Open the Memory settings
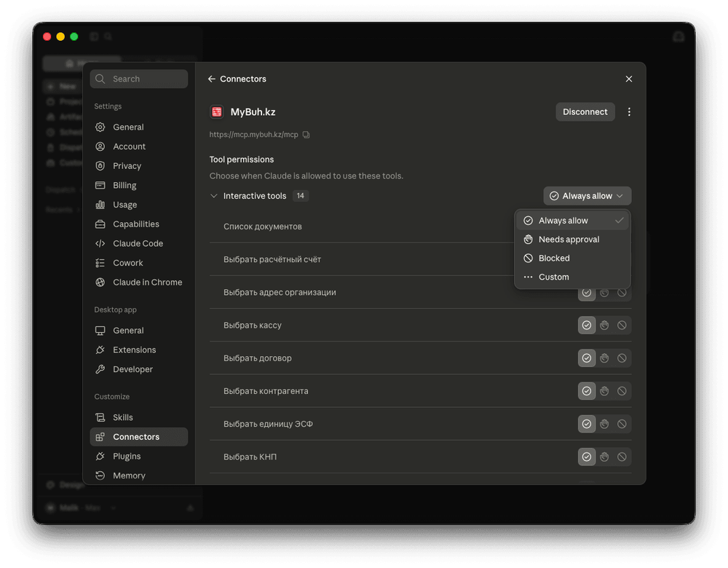 coord(139,476)
